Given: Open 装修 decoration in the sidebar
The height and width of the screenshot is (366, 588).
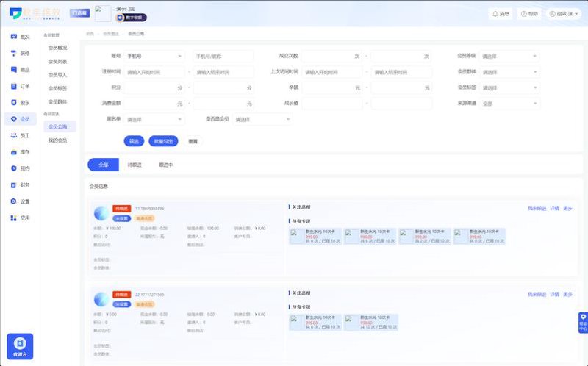Looking at the screenshot, I should tap(20, 53).
